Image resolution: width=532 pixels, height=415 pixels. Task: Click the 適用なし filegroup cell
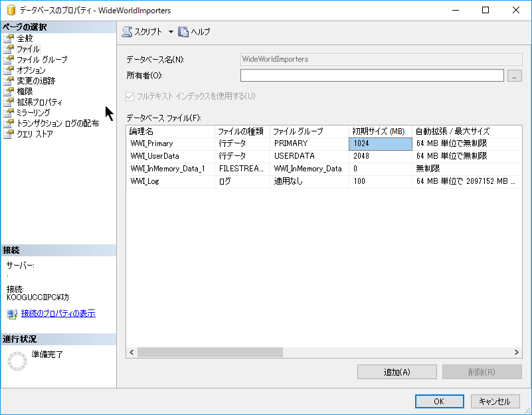pyautogui.click(x=310, y=181)
